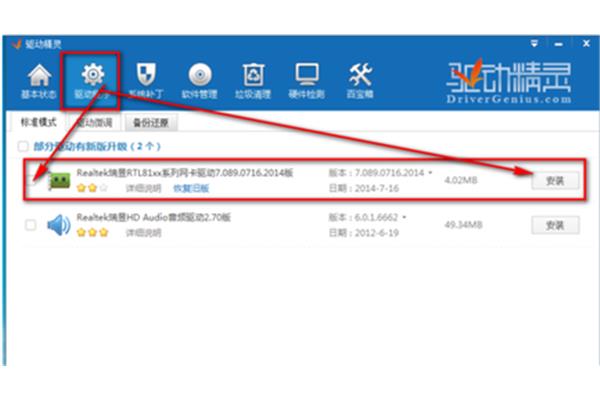Image resolution: width=600 pixels, height=400 pixels.
Task: Click star rating of Realtek HD Audio driver
Action: coord(92,232)
